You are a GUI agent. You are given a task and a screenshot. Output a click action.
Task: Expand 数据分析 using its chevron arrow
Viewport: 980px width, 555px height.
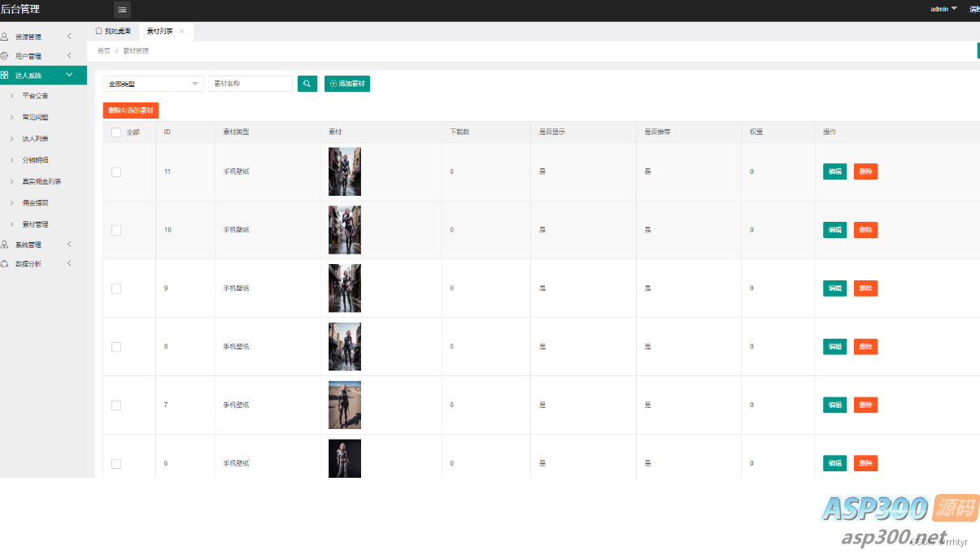click(69, 263)
